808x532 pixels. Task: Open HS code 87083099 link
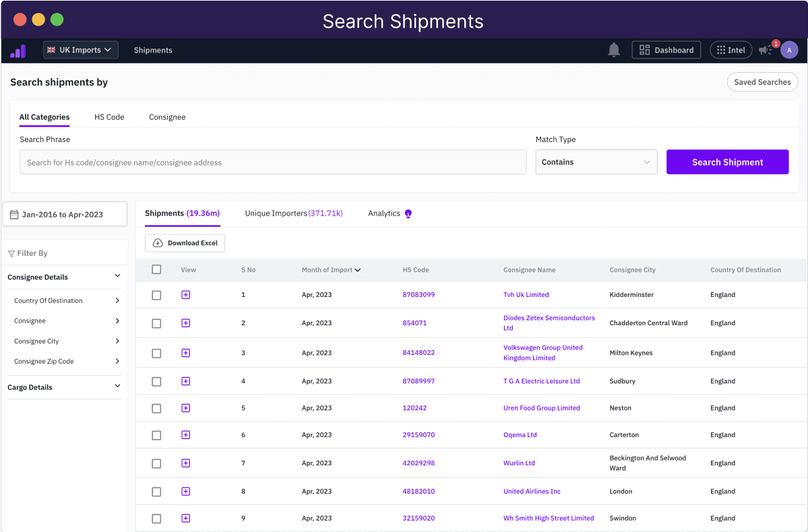tap(418, 294)
